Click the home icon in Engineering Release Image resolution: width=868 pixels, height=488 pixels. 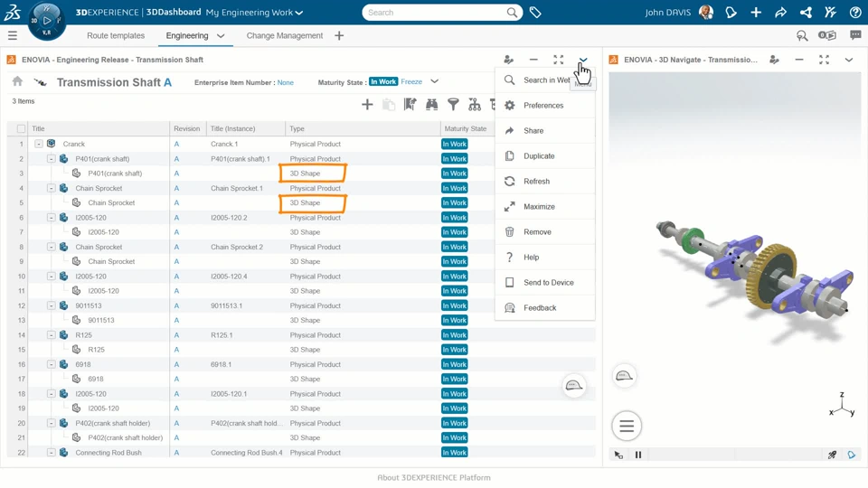coord(18,82)
